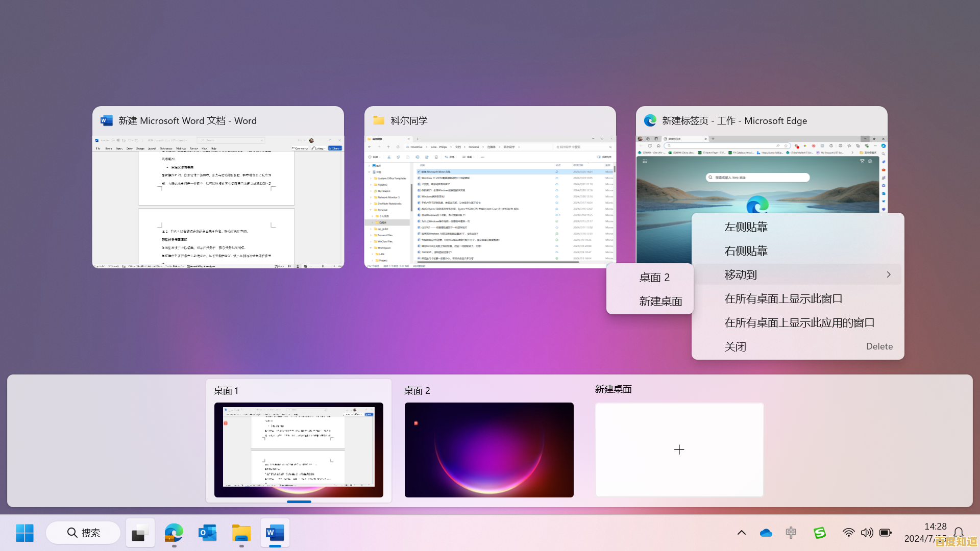Open File Explorer from the taskbar
980x551 pixels.
[241, 533]
